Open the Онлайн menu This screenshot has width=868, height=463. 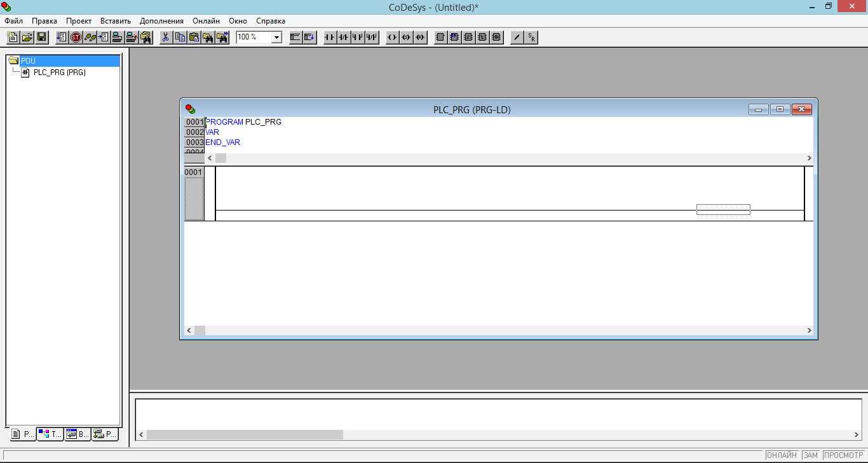pos(207,21)
